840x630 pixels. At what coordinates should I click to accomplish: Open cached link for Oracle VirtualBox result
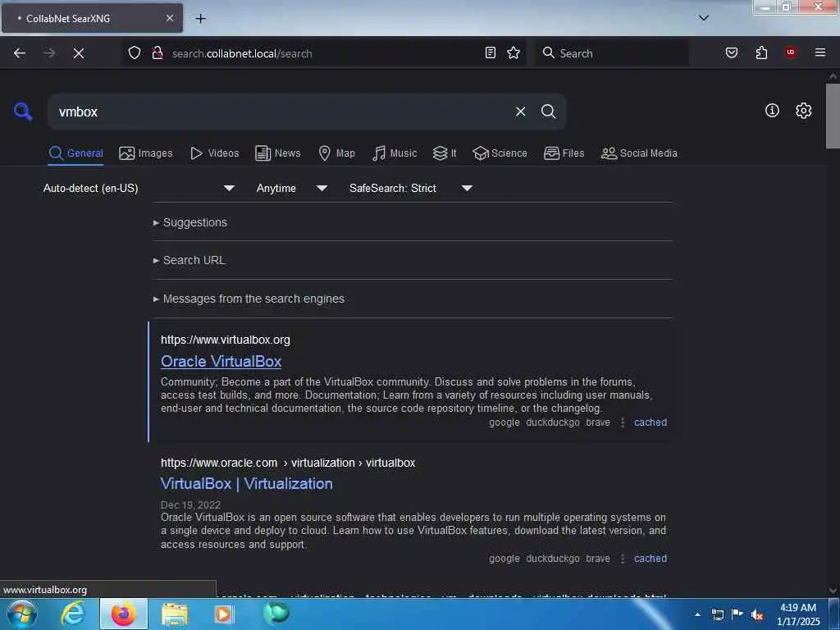[x=651, y=422]
